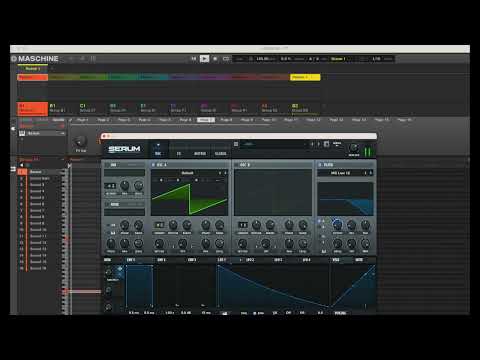The image size is (480, 360).
Task: Start playback with the Play button
Action: coord(204,59)
